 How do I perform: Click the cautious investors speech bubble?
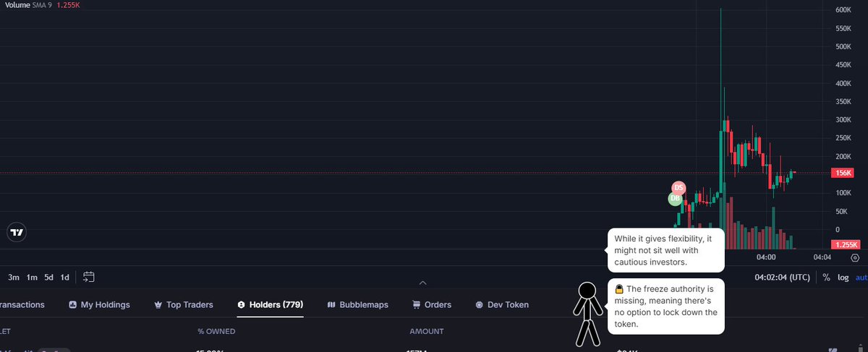click(x=665, y=250)
